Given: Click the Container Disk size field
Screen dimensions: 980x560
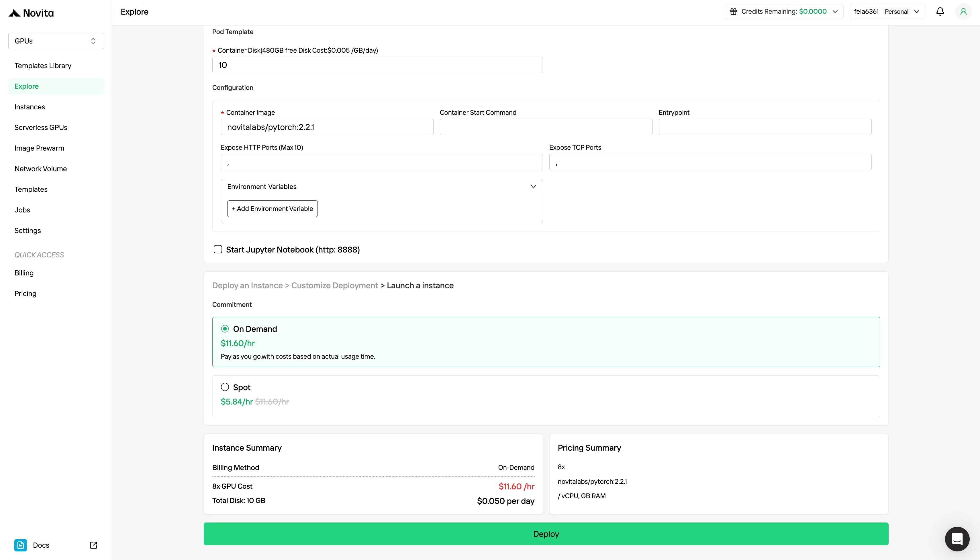Looking at the screenshot, I should click(378, 65).
